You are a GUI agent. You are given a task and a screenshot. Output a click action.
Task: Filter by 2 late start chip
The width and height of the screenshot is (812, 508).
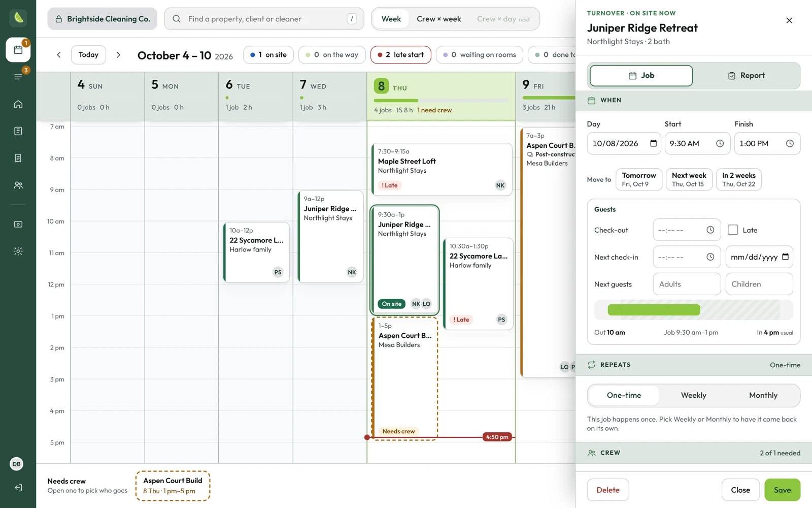click(401, 55)
